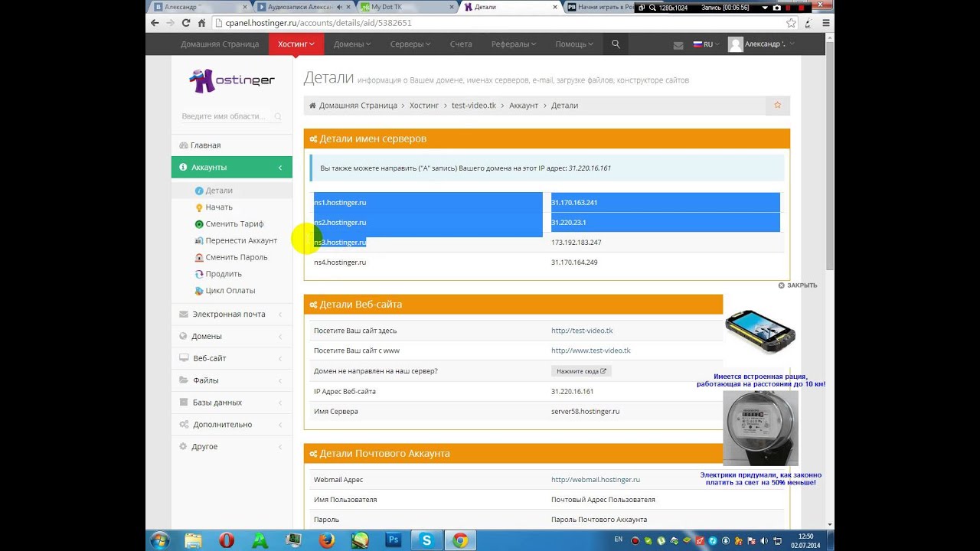Image resolution: width=980 pixels, height=551 pixels.
Task: Expand Домены sidebar section
Action: [231, 336]
